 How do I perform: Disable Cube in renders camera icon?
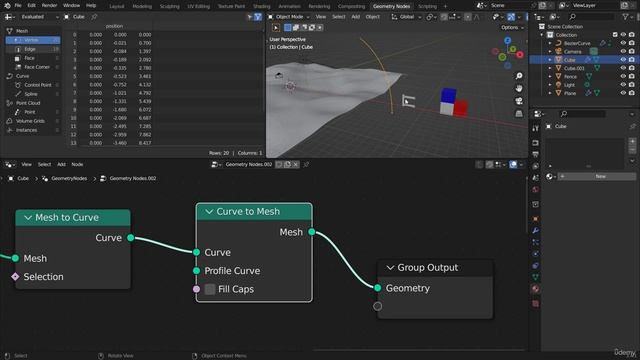click(631, 60)
